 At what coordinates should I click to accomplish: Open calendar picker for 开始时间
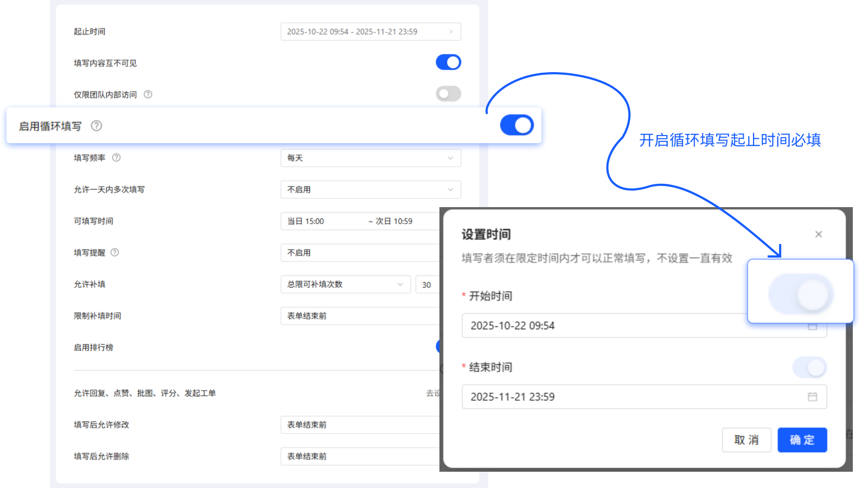pyautogui.click(x=812, y=326)
